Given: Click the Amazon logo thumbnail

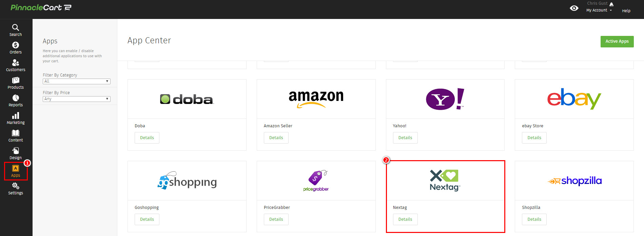Looking at the screenshot, I should [316, 99].
